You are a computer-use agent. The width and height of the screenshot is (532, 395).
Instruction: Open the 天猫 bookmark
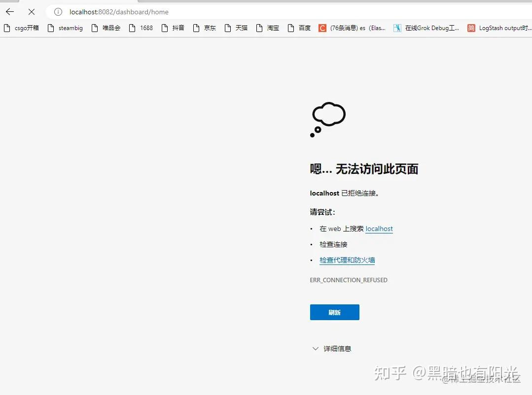(240, 28)
